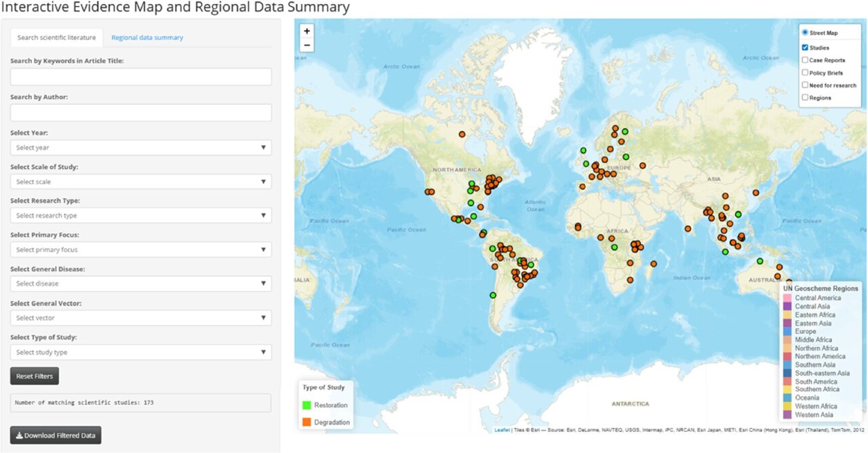The width and height of the screenshot is (868, 453).
Task: Click a green marker in Argentina
Action: 492,294
